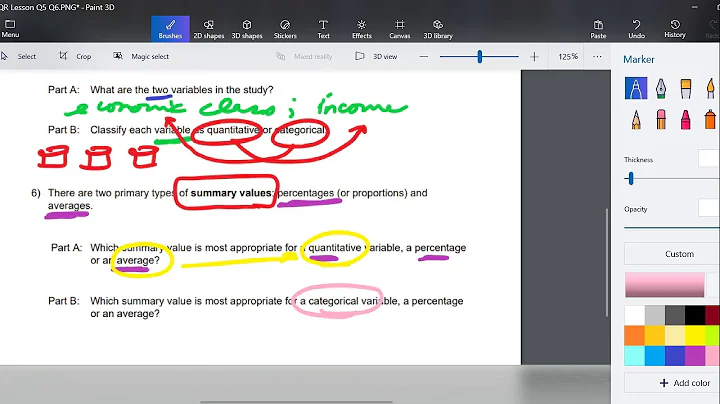Click the Opacity slider track
The image size is (720, 404).
672,227
